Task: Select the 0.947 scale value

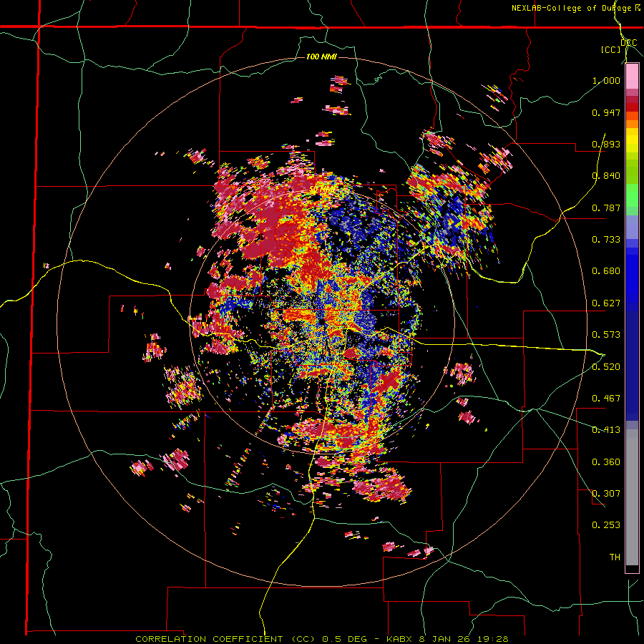Action: [x=606, y=112]
